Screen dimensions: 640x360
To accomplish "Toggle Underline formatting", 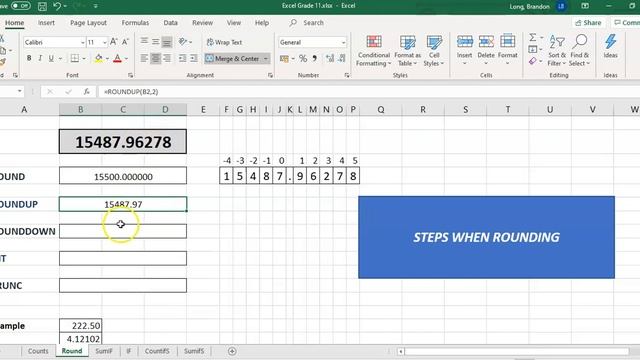I will coord(51,58).
